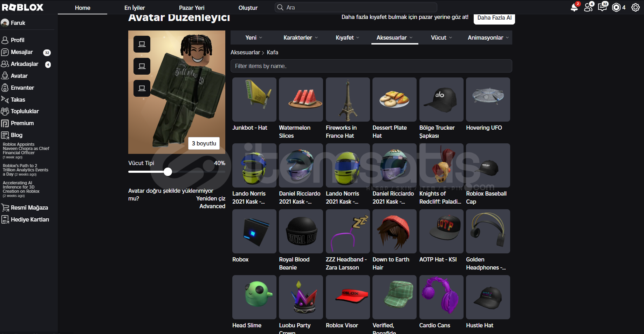Open the En İyiler tab
Image resolution: width=644 pixels, height=334 pixels.
coord(135,8)
